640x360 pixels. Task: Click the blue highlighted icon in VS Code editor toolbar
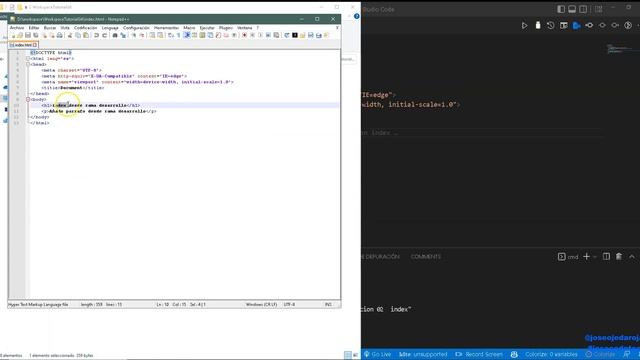(x=576, y=25)
